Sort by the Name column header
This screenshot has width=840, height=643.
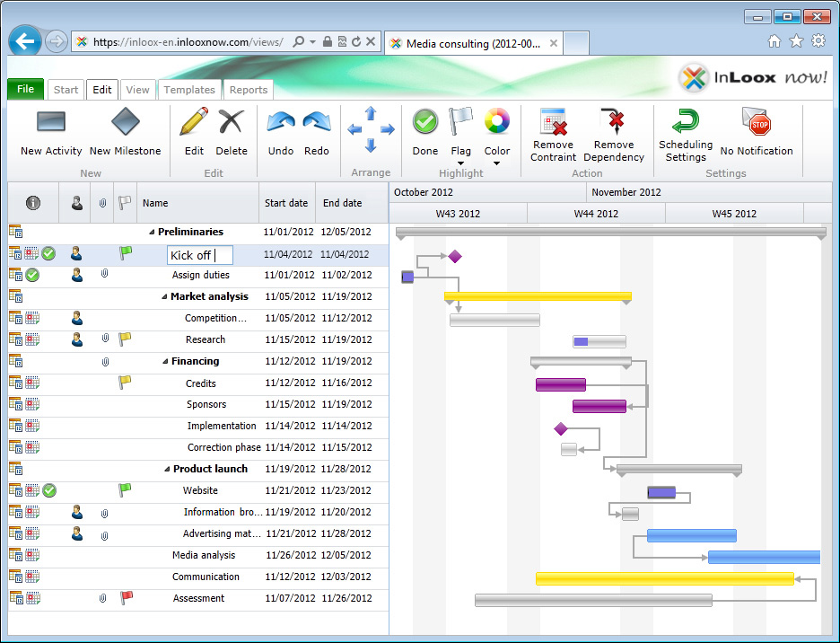point(197,203)
